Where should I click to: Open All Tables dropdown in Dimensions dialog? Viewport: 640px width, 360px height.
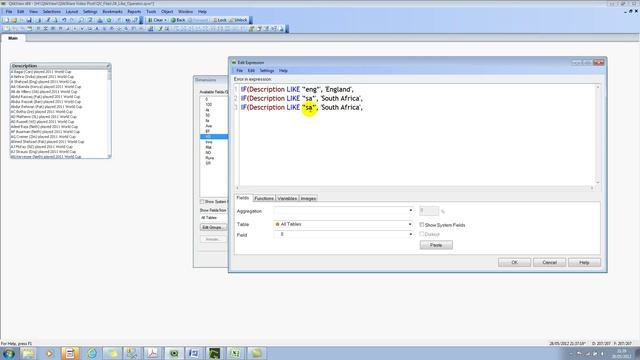coord(213,218)
